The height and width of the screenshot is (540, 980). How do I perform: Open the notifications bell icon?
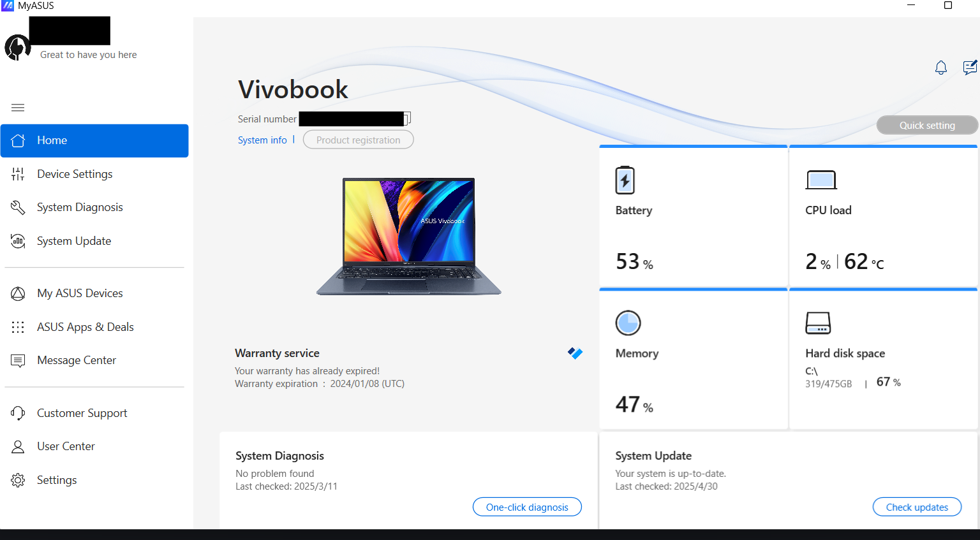tap(940, 68)
